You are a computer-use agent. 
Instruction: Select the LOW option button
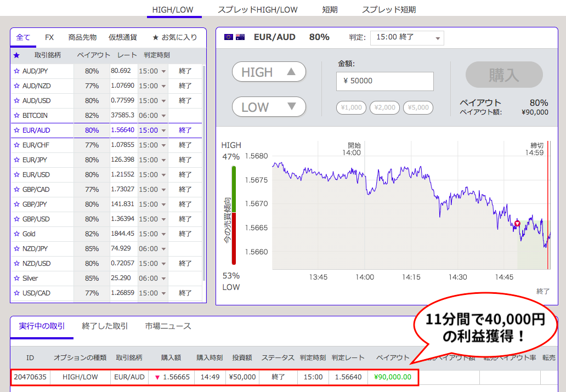268,107
